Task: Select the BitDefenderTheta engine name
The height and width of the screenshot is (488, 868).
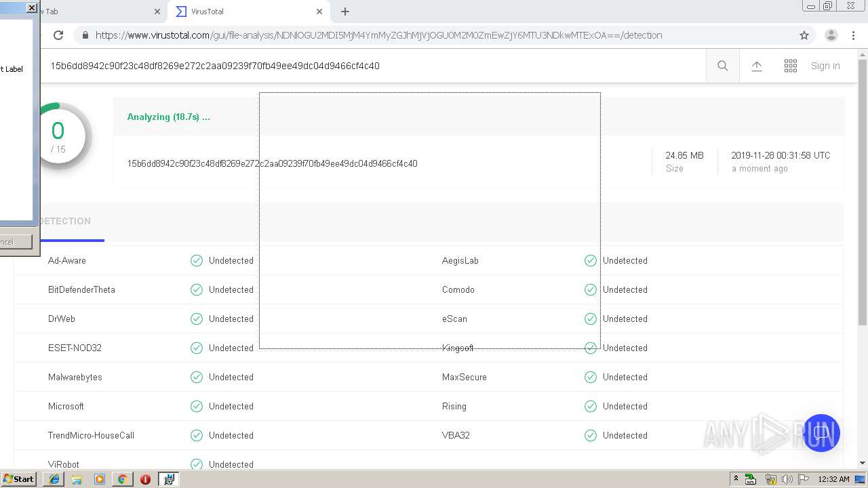Action: [x=81, y=289]
